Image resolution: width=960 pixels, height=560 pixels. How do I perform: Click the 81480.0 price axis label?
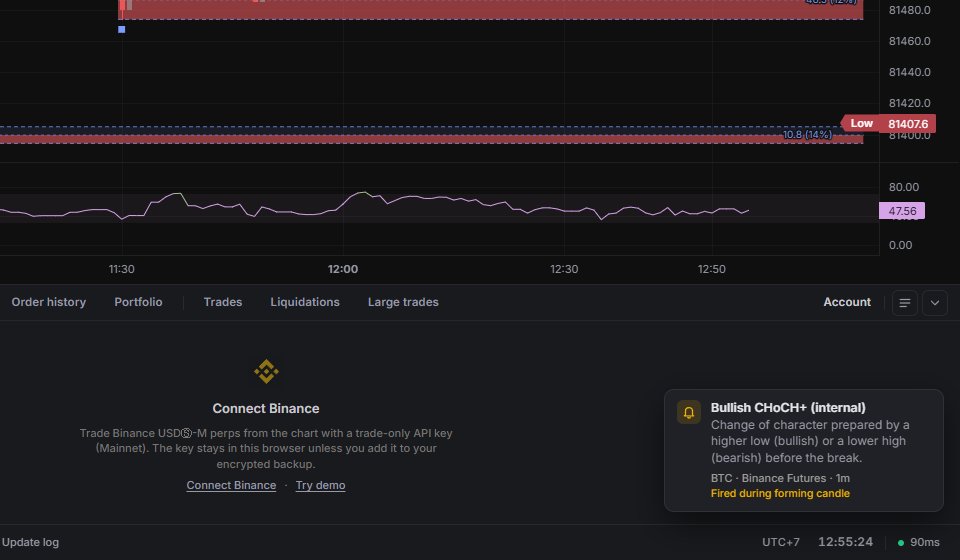point(910,10)
